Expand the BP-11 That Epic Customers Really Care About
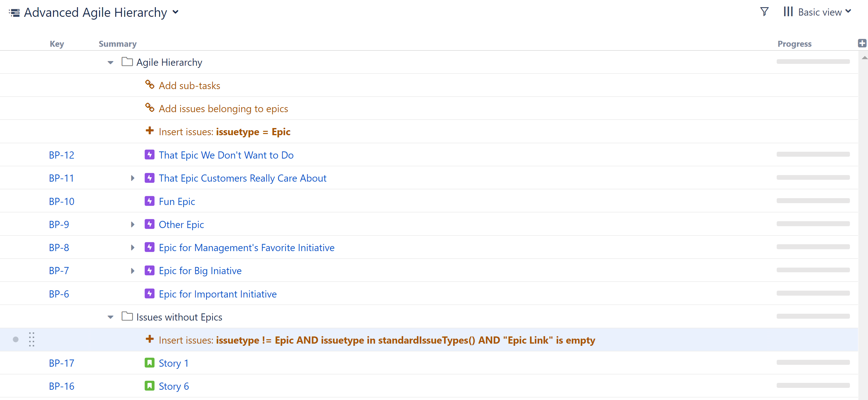The width and height of the screenshot is (868, 400). pos(133,178)
